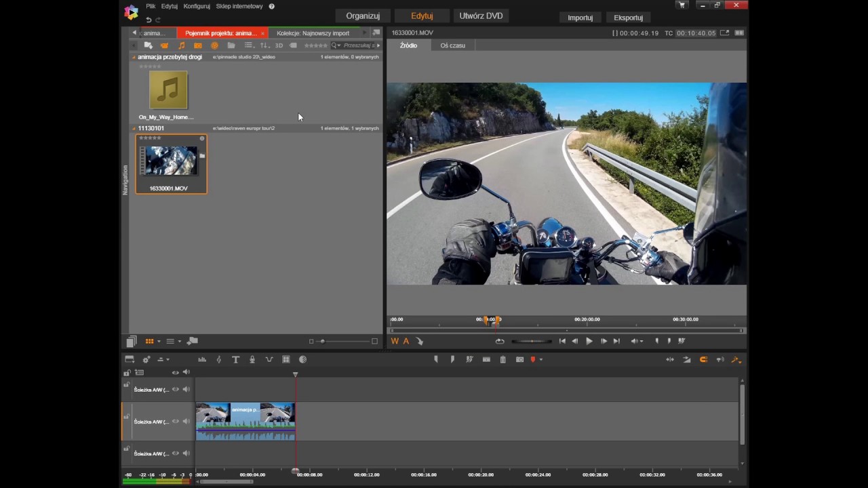The height and width of the screenshot is (488, 868).
Task: Toggle audio scrubbing speaker icon in timeline toolbar
Action: pos(719,359)
